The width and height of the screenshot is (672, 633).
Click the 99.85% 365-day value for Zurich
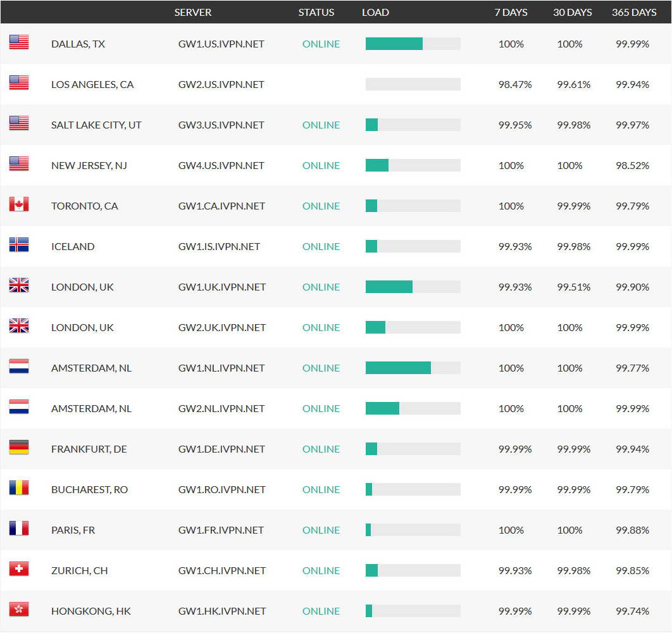click(633, 571)
